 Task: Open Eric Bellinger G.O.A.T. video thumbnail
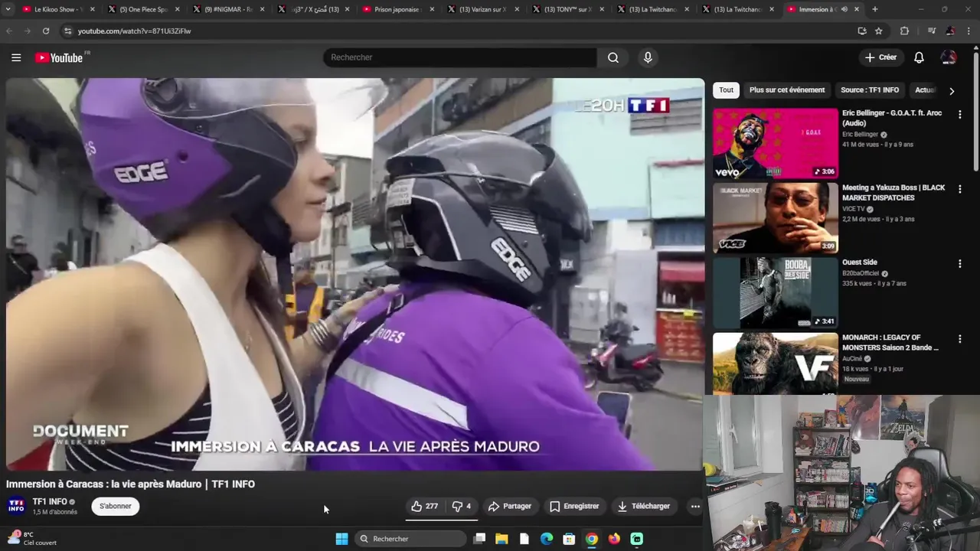(x=776, y=143)
